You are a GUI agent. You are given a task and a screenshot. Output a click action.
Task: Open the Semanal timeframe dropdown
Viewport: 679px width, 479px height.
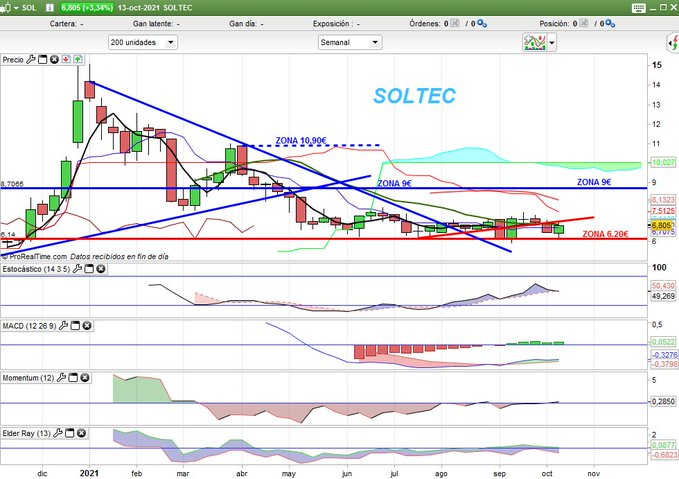tap(349, 42)
